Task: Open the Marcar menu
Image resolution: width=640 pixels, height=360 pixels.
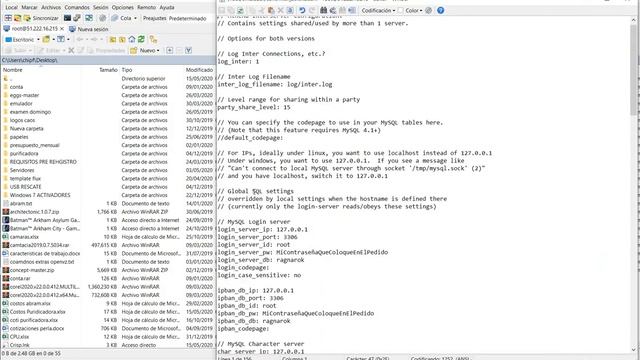Action: (x=29, y=7)
